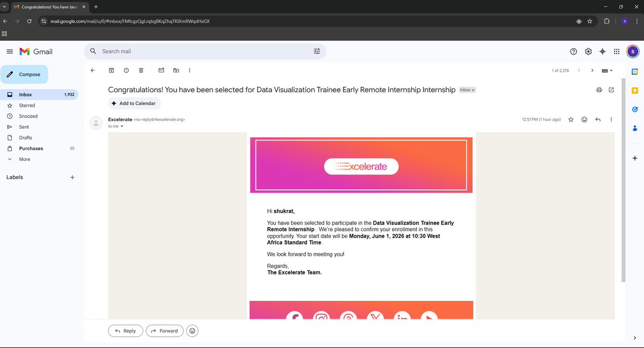The width and height of the screenshot is (644, 348).
Task: Open Inbox folder
Action: tap(39, 94)
